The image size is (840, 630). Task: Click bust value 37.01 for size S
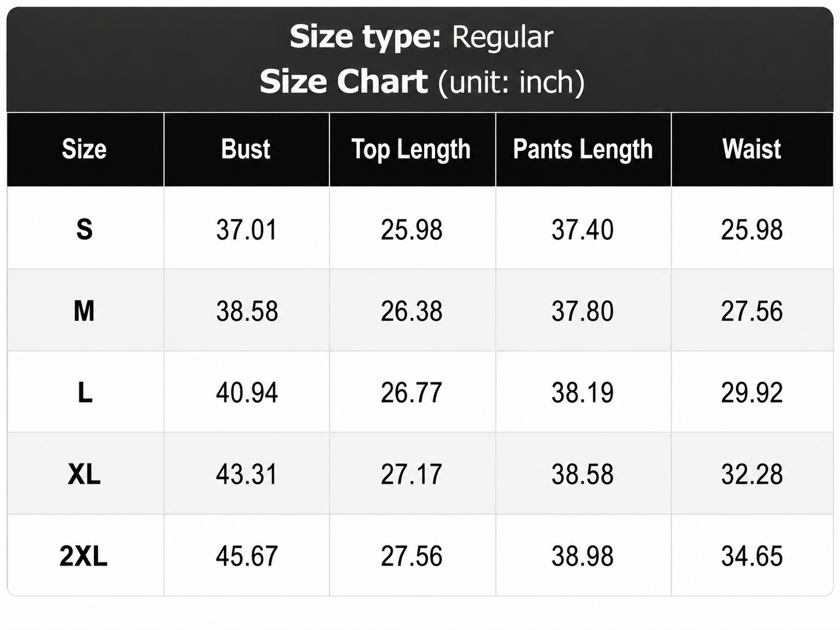247,230
